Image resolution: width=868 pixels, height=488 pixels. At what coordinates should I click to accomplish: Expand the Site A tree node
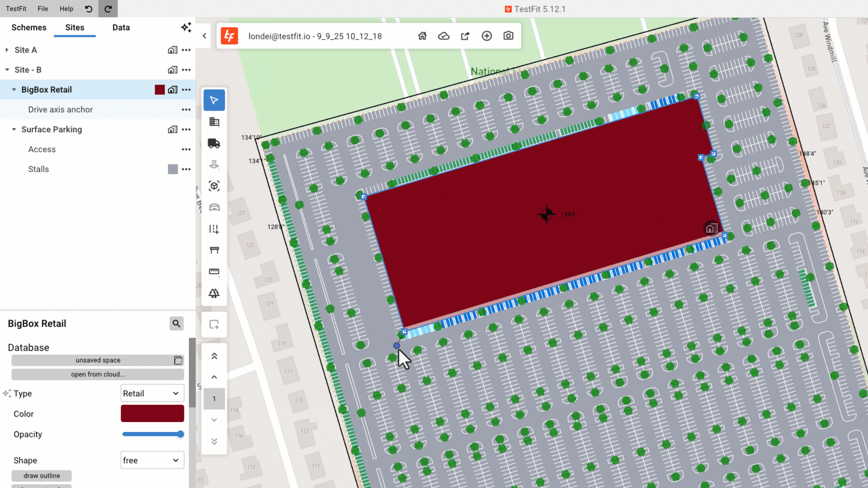pyautogui.click(x=7, y=50)
